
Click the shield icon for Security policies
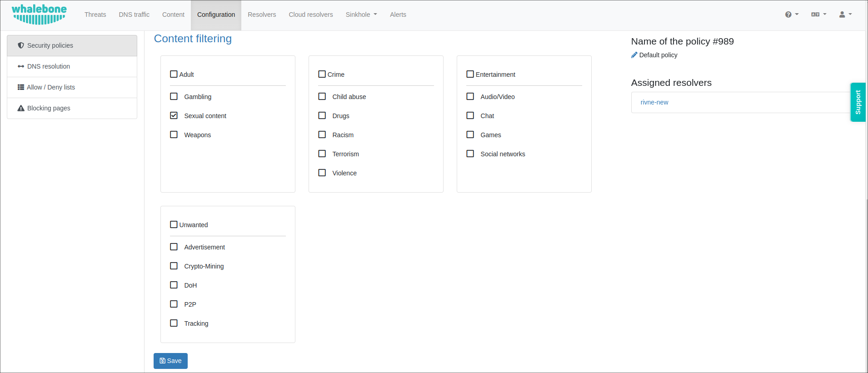tap(21, 45)
